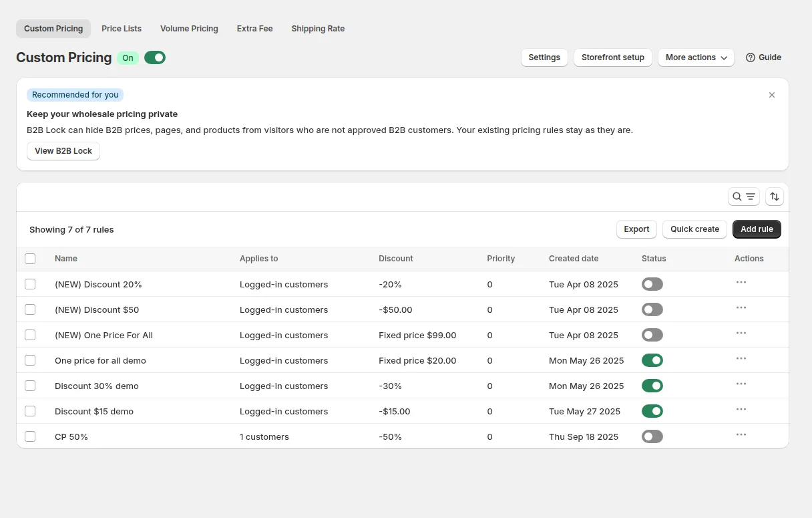Viewport: 812px width, 518px height.
Task: Click the Fixed price $99.00 discount cell
Action: click(x=417, y=335)
